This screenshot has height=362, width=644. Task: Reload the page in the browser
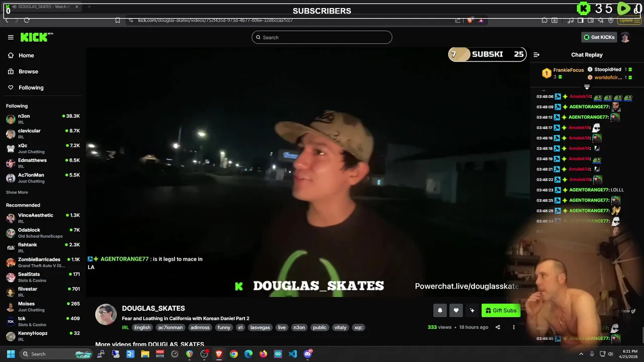coord(27,20)
